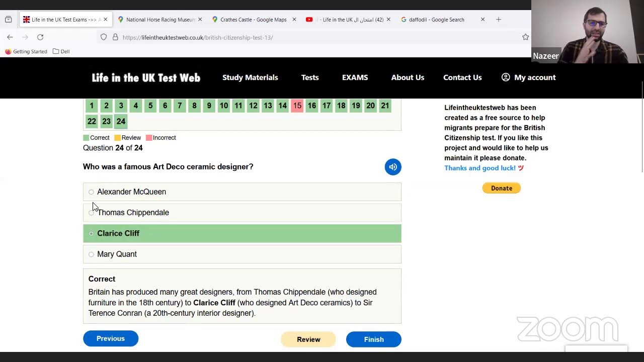Click the Life in the UK Test Web logo
Image resolution: width=644 pixels, height=362 pixels.
pos(146,77)
